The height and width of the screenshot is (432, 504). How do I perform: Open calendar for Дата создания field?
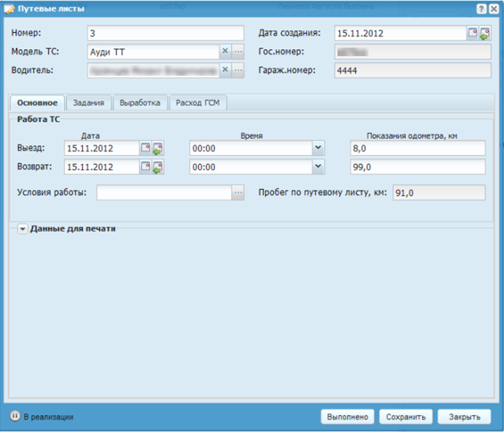click(x=472, y=33)
